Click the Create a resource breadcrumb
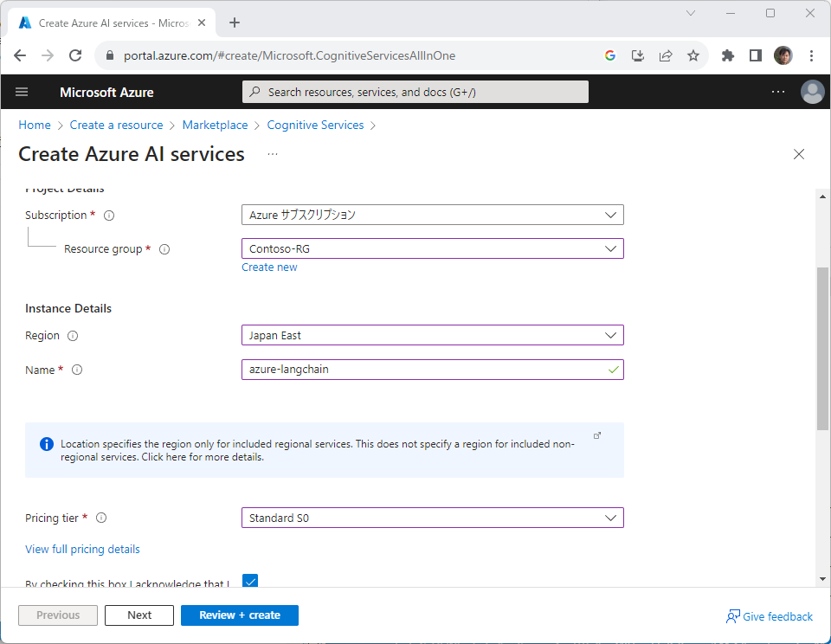Viewport: 831px width, 644px height. click(117, 126)
